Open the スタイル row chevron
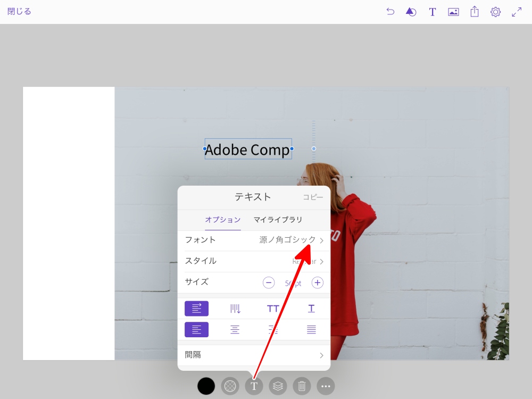532x399 pixels. (x=322, y=262)
